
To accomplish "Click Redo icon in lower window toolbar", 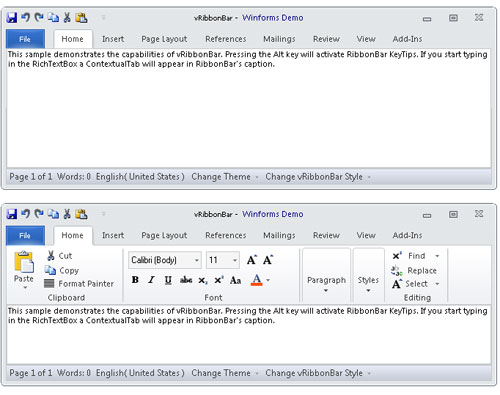I will pyautogui.click(x=39, y=214).
